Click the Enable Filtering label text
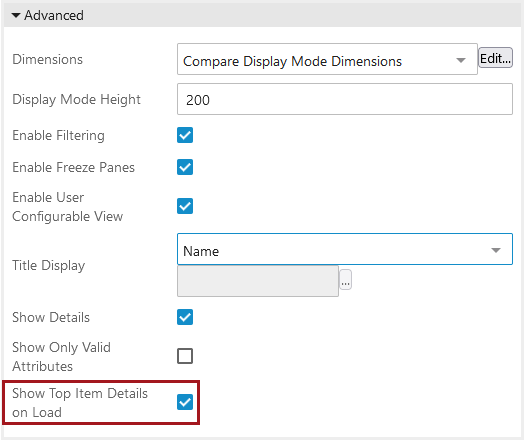The image size is (524, 440). coord(58,135)
